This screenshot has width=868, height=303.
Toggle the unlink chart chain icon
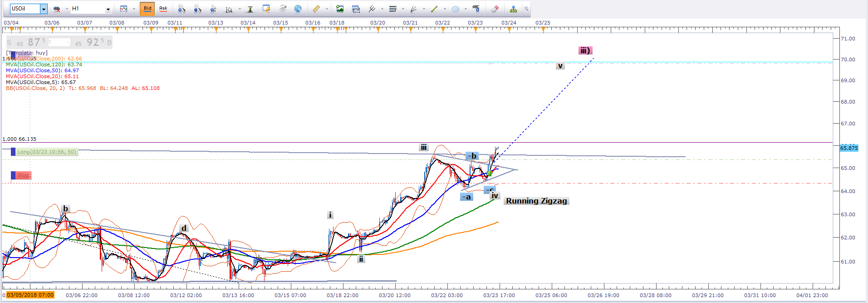point(57,9)
